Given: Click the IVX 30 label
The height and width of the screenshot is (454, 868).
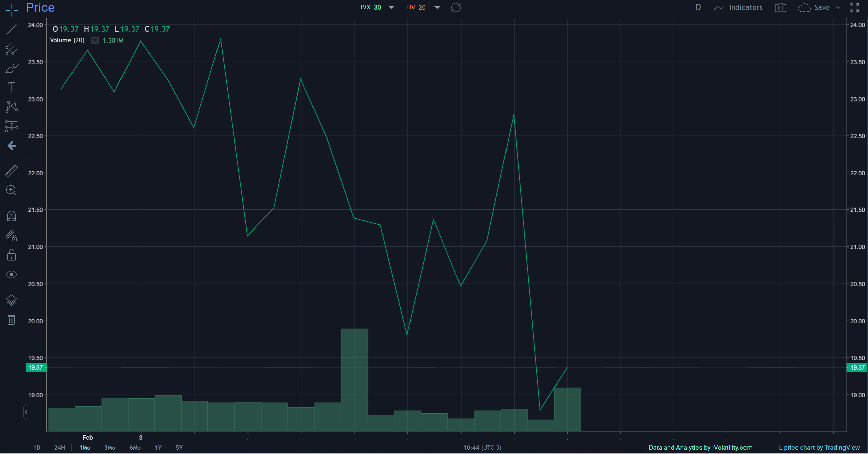Looking at the screenshot, I should point(371,7).
